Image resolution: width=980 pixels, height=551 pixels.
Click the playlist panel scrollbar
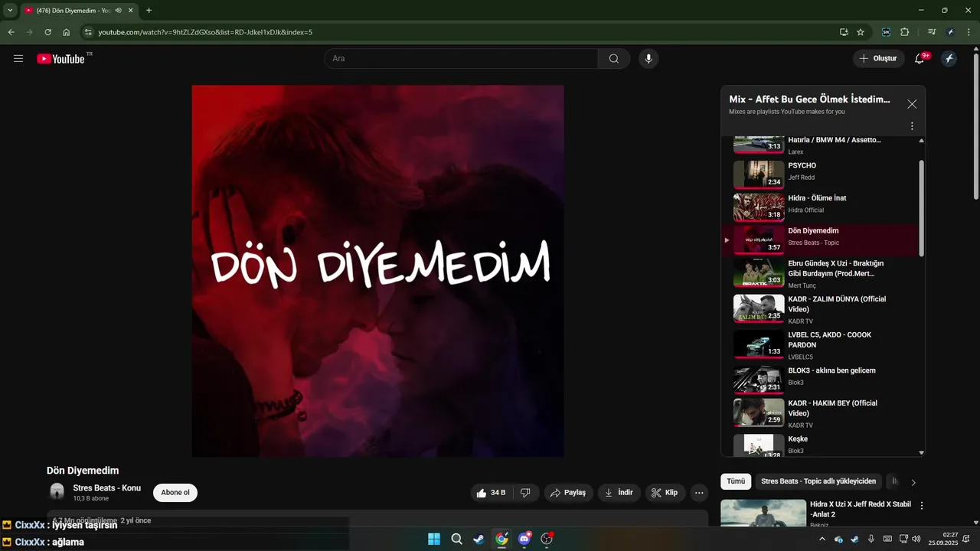click(921, 208)
